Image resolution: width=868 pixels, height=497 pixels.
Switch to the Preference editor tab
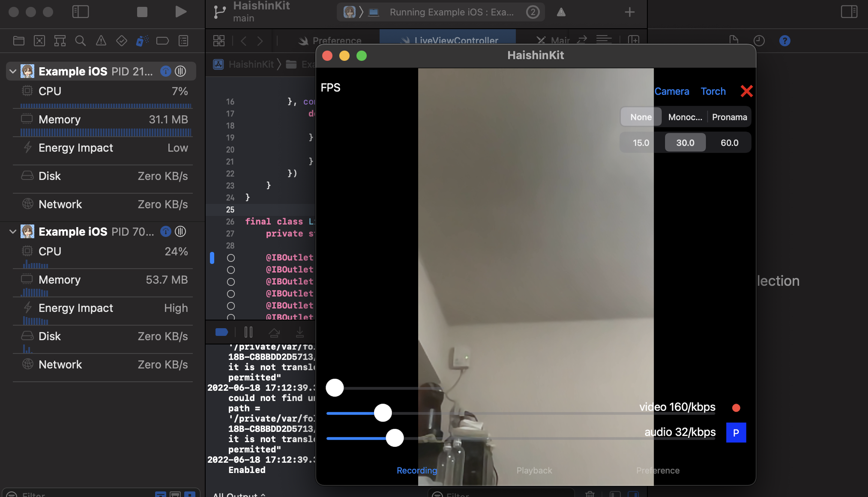click(330, 40)
